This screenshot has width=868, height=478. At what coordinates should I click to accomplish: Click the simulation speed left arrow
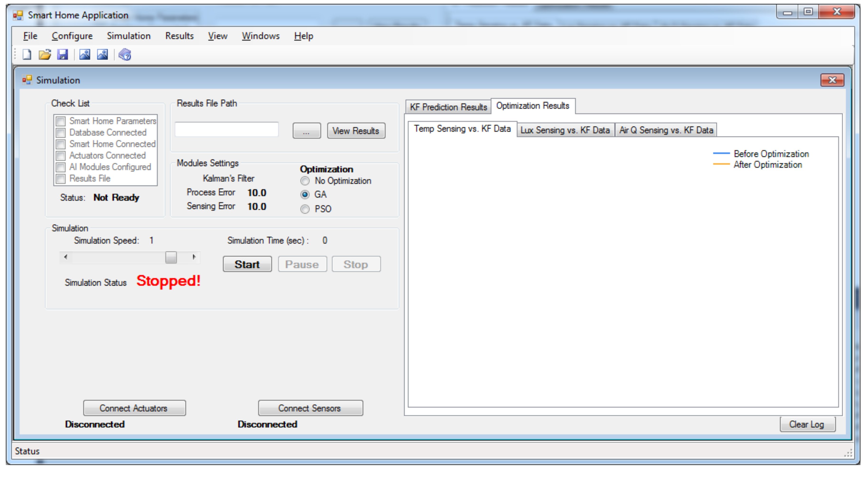66,257
